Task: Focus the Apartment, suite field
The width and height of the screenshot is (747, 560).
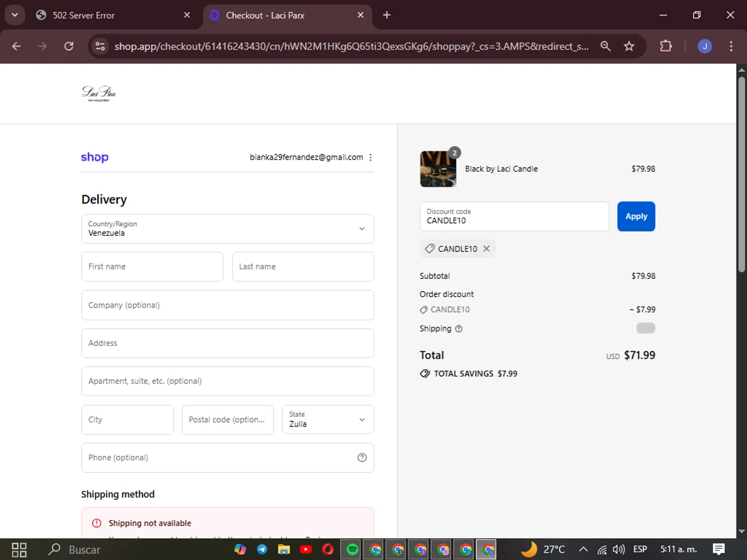Action: click(x=228, y=381)
